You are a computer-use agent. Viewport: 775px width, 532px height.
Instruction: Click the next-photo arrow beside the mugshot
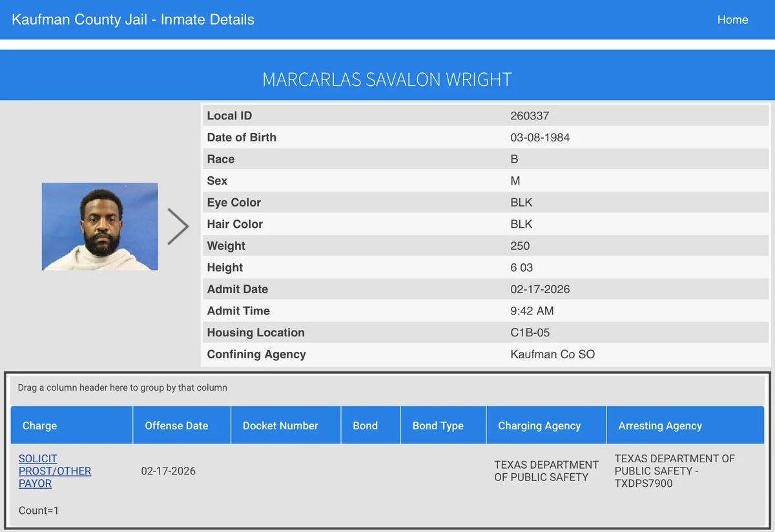coord(179,226)
